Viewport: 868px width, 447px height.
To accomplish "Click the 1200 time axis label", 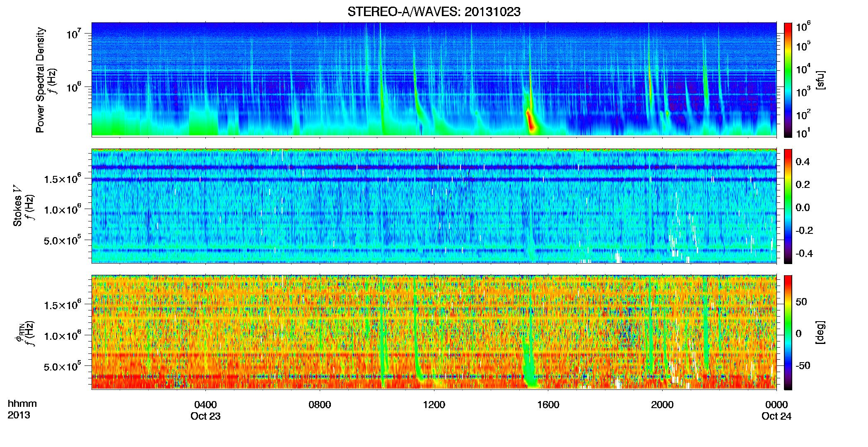I will point(434,404).
